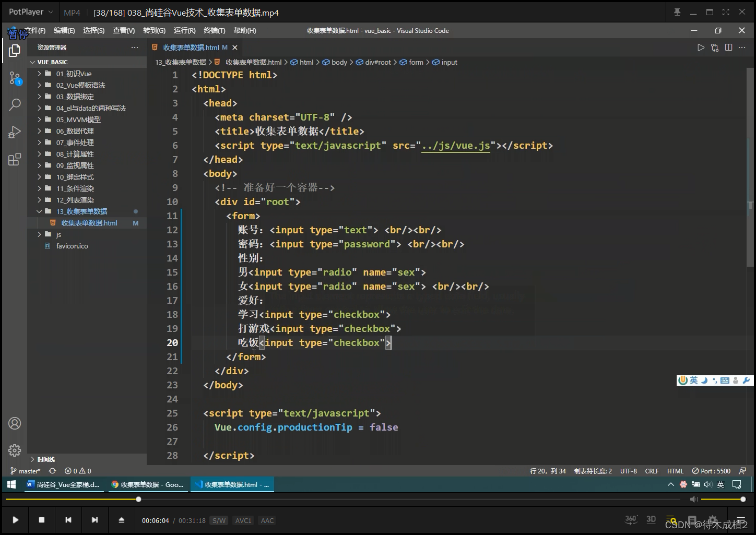Click the CRLF line ending status item

click(652, 471)
